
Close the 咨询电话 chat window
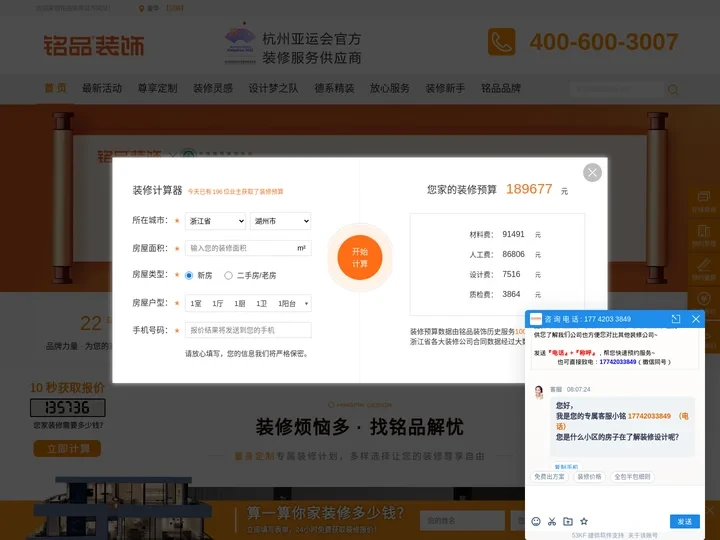[x=696, y=319]
